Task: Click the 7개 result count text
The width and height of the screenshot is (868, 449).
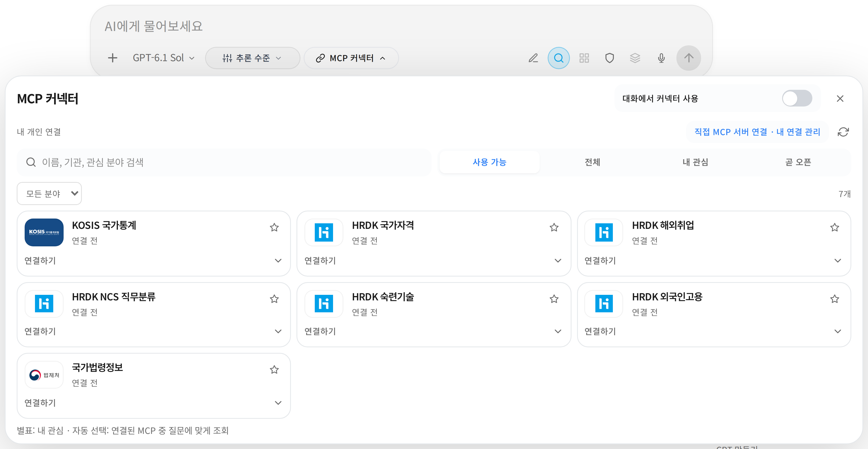Action: 844,194
